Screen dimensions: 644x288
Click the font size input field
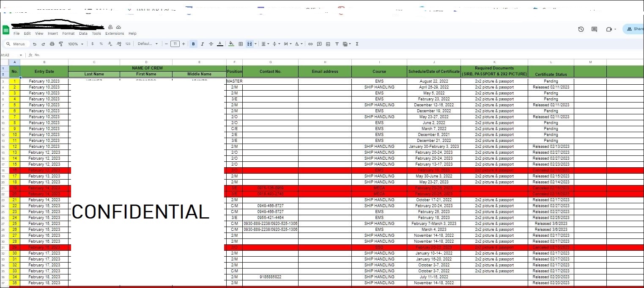point(175,44)
